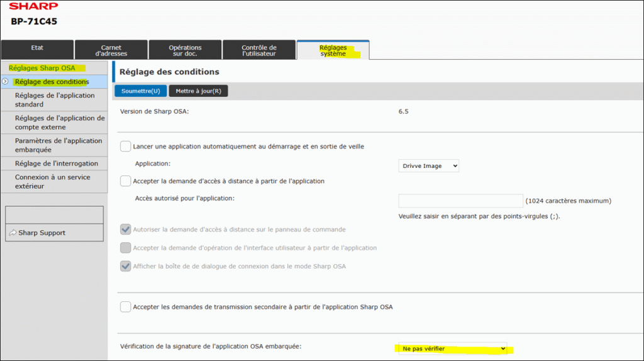Click the circled arrow icon beside Réglage des conditions
Image resolution: width=644 pixels, height=361 pixels.
click(5, 81)
